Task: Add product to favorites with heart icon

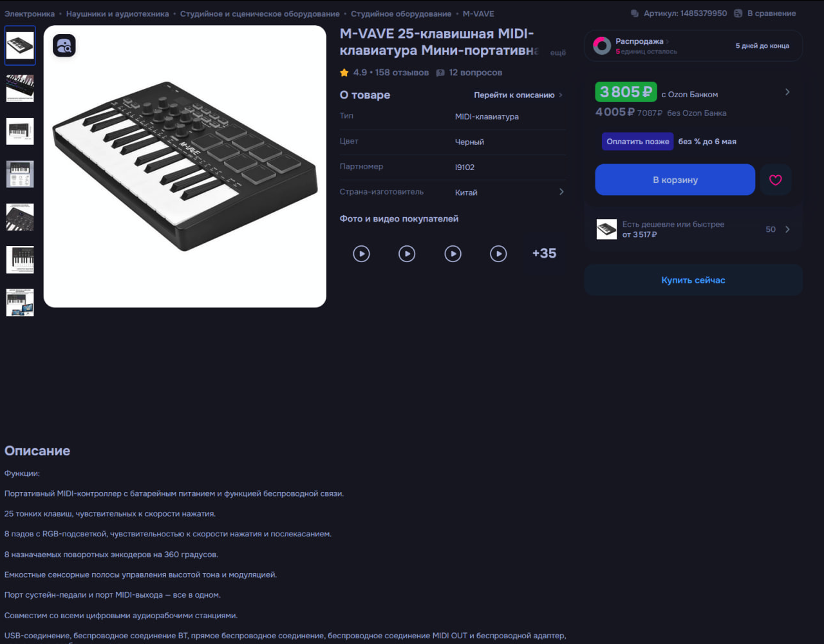Action: click(776, 180)
